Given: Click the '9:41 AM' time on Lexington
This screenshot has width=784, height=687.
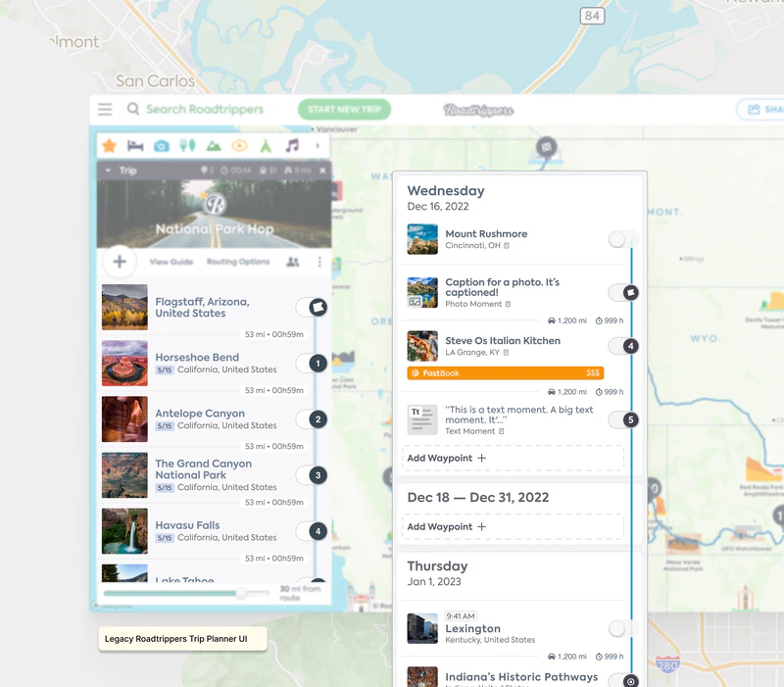Looking at the screenshot, I should click(461, 616).
